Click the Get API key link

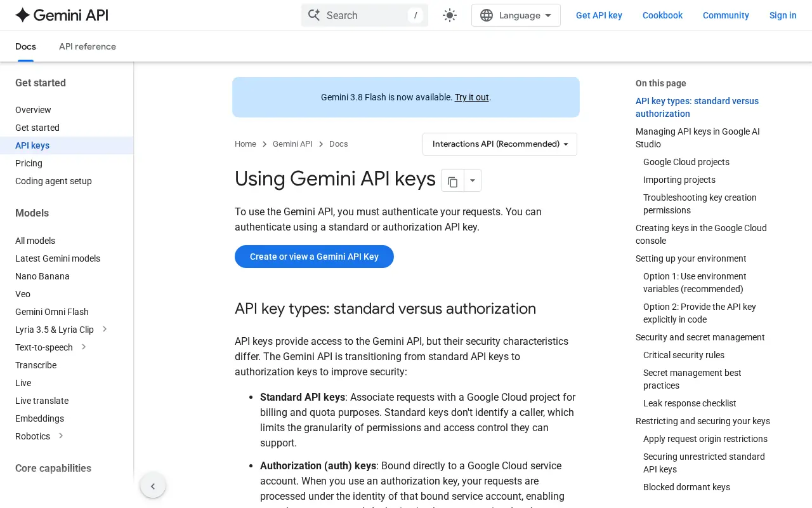click(599, 15)
